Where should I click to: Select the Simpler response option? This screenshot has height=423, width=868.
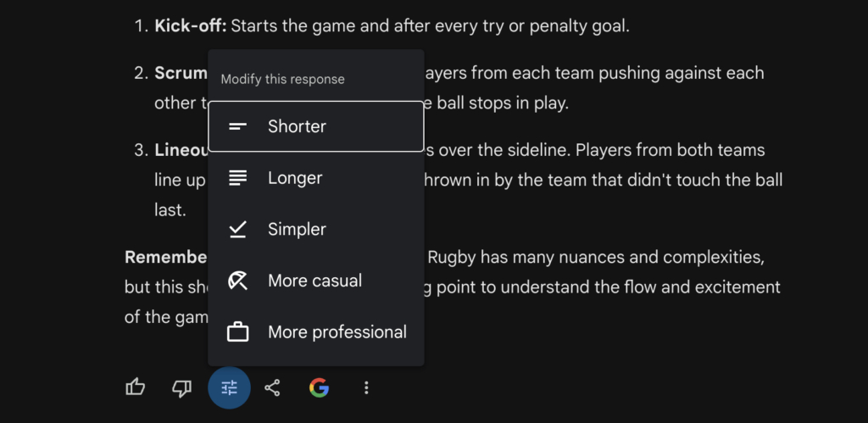316,229
